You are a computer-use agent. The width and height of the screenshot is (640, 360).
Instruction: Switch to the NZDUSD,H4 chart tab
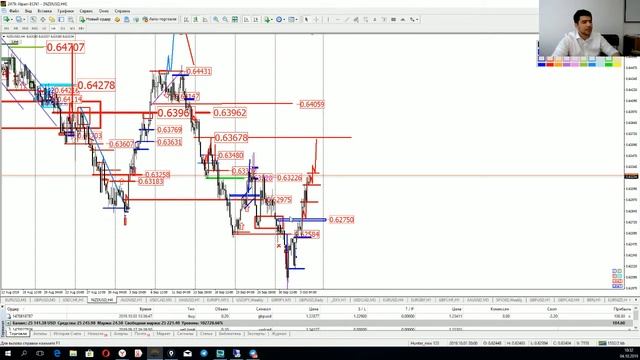point(102,300)
